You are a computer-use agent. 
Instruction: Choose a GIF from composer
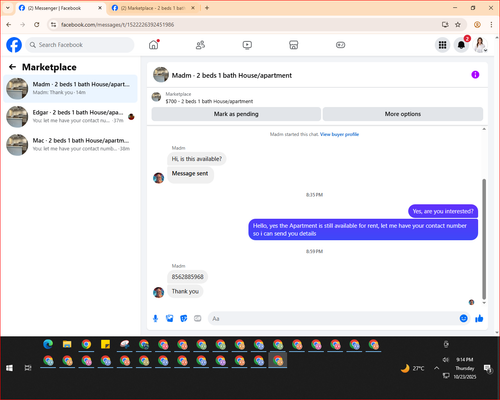click(198, 319)
